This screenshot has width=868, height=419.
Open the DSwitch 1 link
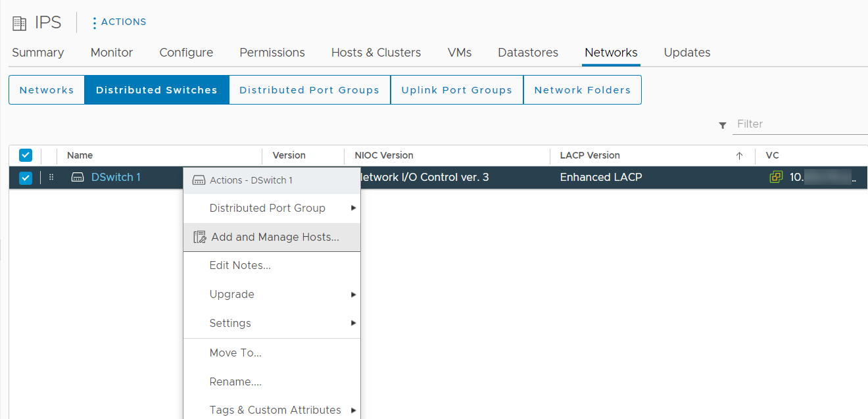116,178
